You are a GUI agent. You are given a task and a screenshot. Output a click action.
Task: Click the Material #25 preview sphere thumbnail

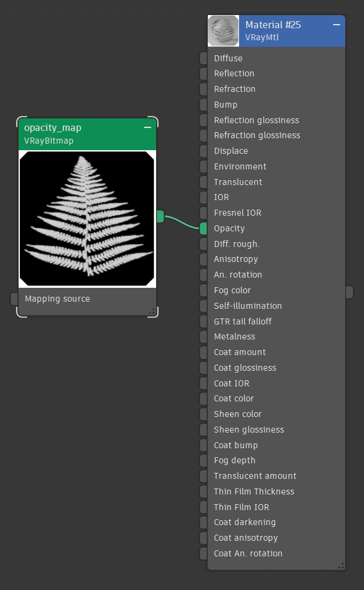[223, 31]
